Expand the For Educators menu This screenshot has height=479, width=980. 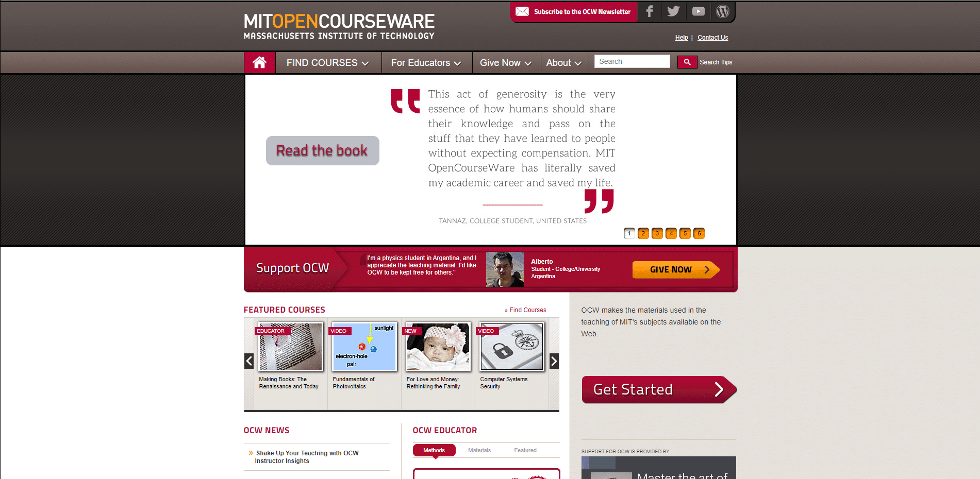426,63
